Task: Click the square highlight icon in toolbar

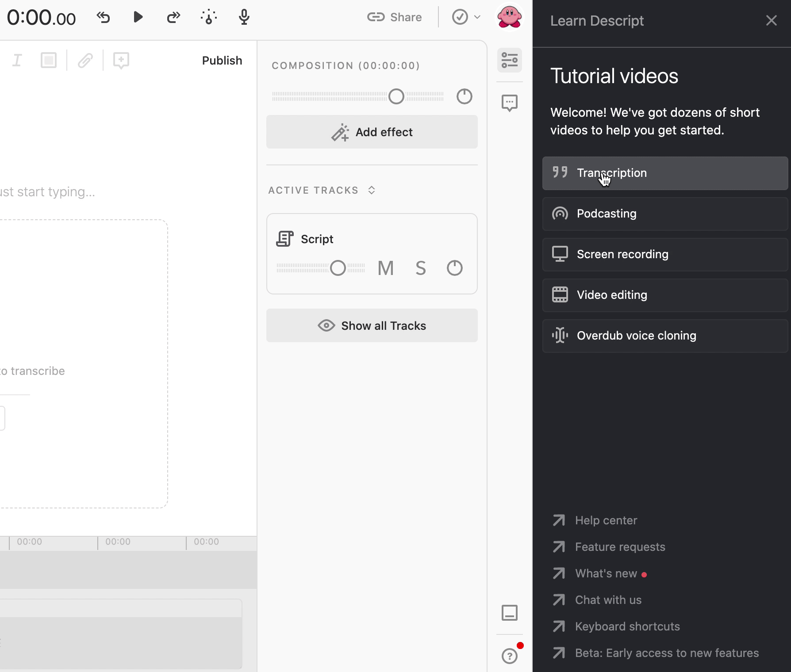Action: [49, 60]
